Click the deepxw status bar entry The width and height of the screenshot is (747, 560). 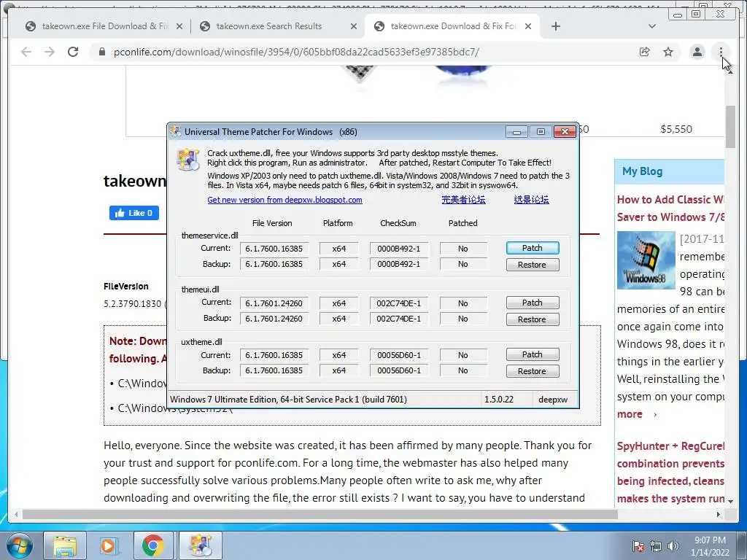coord(553,400)
